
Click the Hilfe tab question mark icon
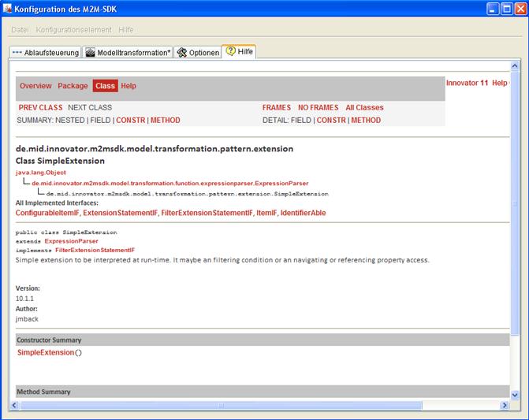coord(230,51)
